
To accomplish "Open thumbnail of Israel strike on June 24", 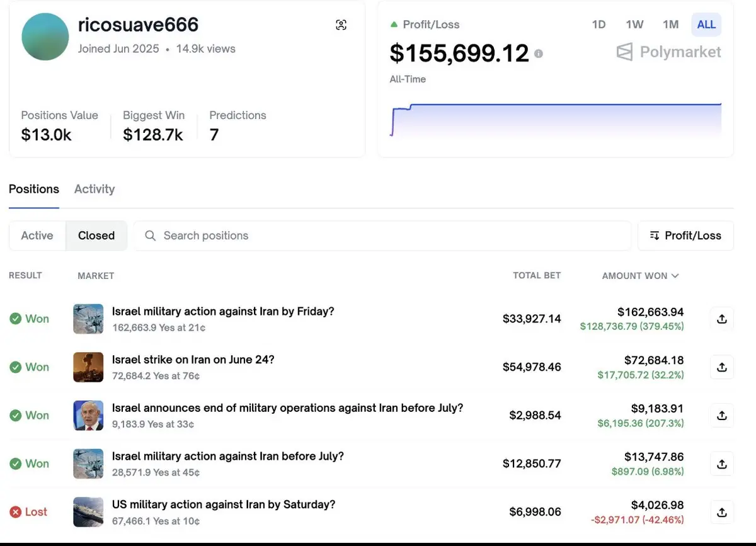I will click(88, 367).
